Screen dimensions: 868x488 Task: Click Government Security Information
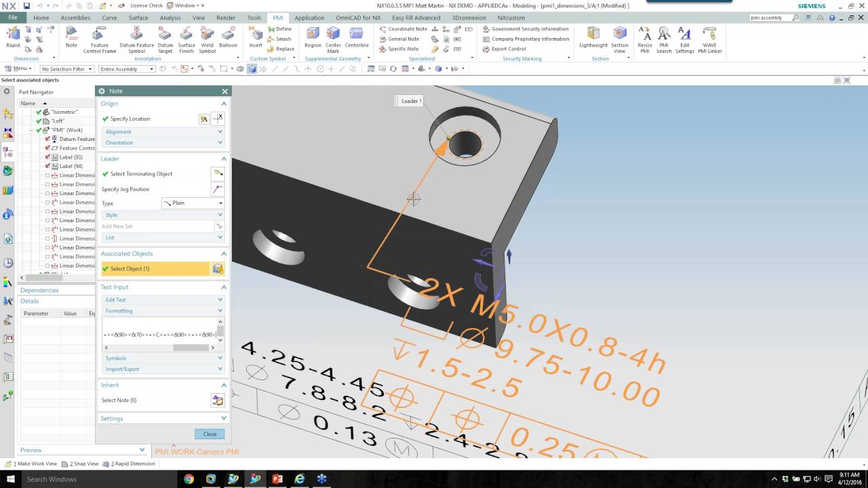point(526,29)
